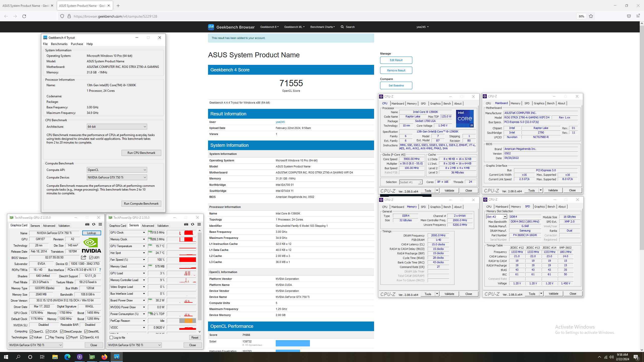Switch to Validation tab in GPU-Z Sensors window
This screenshot has width=644, height=362.
coord(163,226)
